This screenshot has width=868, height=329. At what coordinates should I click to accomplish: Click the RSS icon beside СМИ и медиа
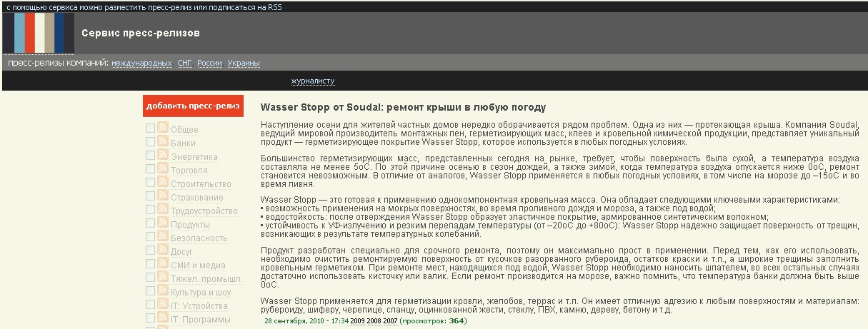(163, 264)
